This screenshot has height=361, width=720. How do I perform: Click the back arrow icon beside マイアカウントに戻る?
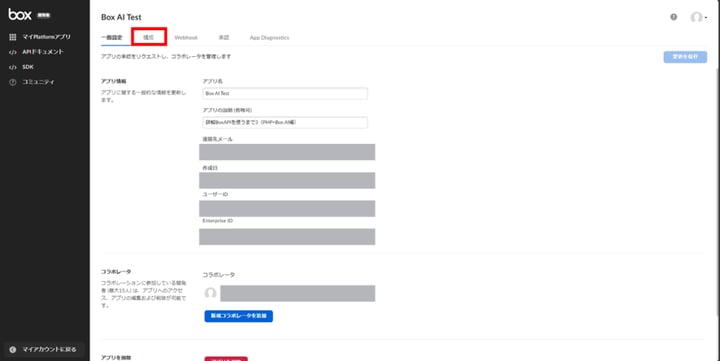point(13,350)
